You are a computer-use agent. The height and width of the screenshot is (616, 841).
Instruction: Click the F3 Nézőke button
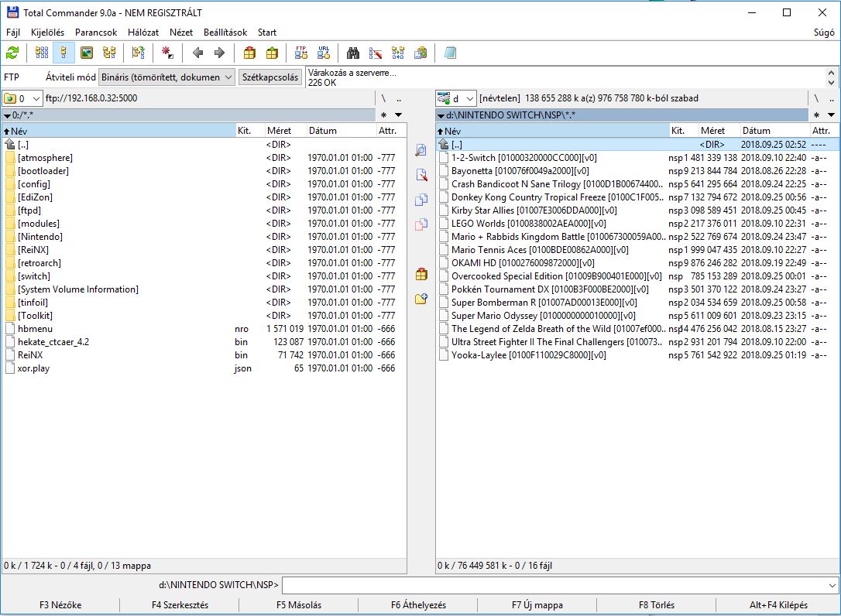click(60, 604)
